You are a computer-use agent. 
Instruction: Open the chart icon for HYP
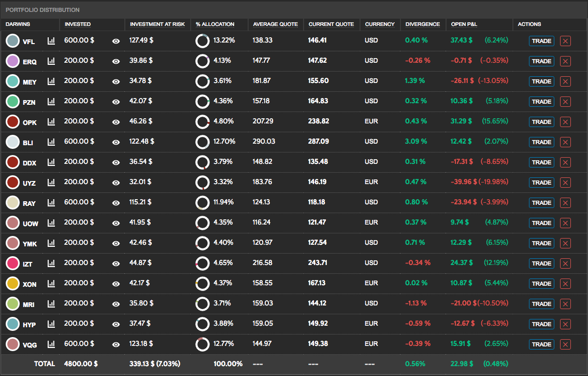coord(51,324)
